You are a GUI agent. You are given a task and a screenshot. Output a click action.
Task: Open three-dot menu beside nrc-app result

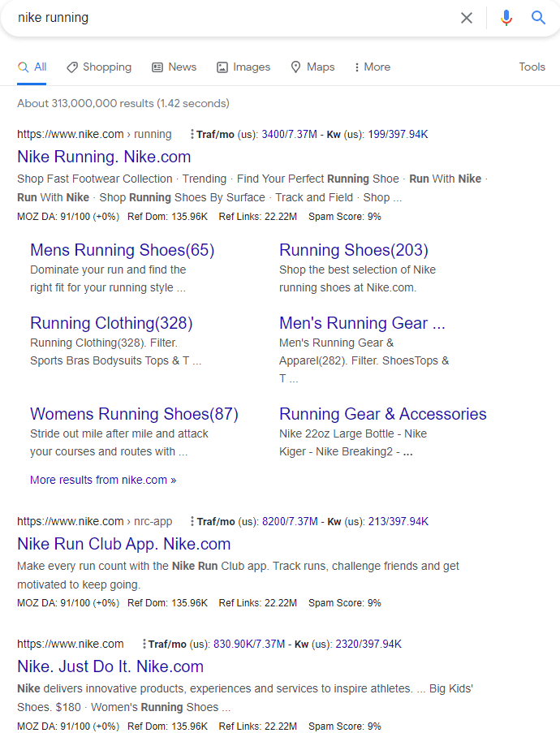192,522
